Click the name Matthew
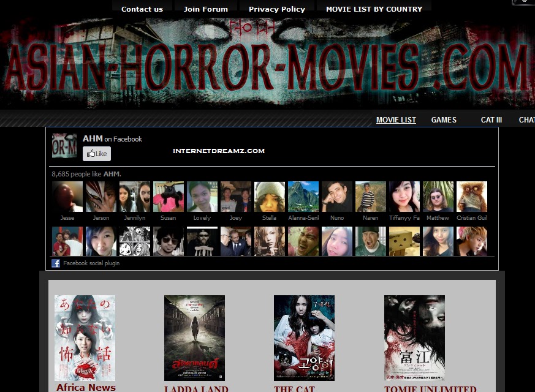 pyautogui.click(x=438, y=218)
